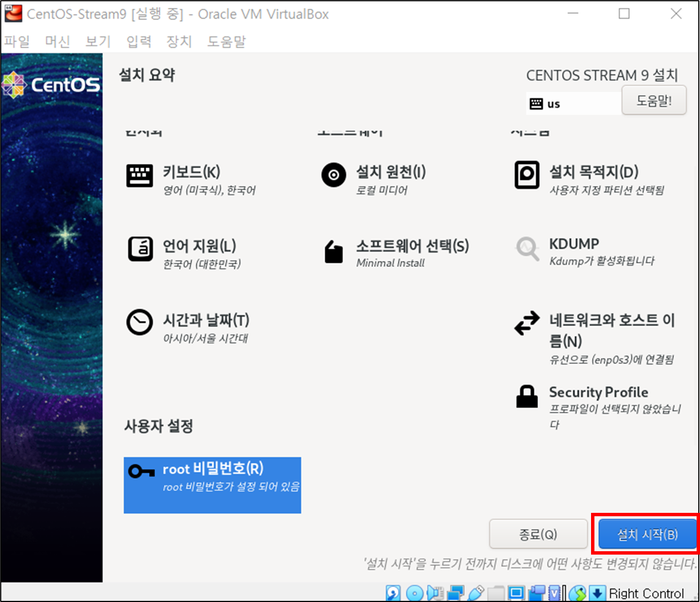Click the Kdump가 활성화됩니다 status text

(x=602, y=261)
